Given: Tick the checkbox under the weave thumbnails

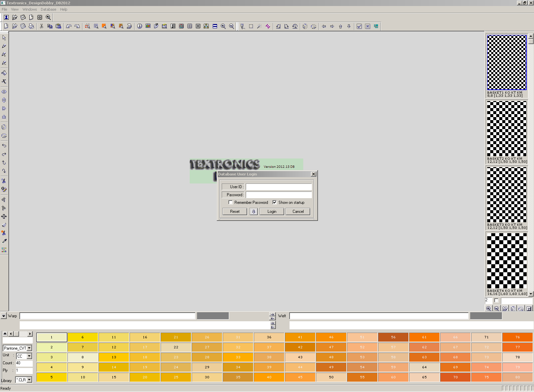Looking at the screenshot, I should tap(496, 300).
